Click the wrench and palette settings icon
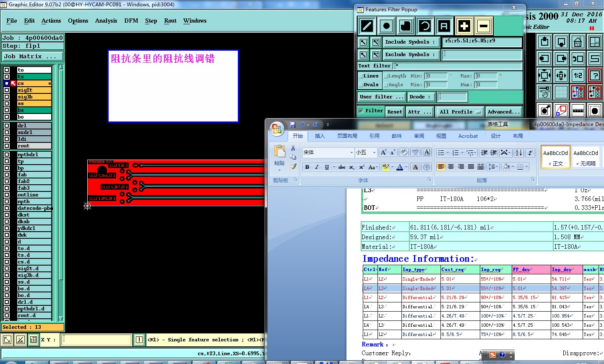 (x=544, y=92)
